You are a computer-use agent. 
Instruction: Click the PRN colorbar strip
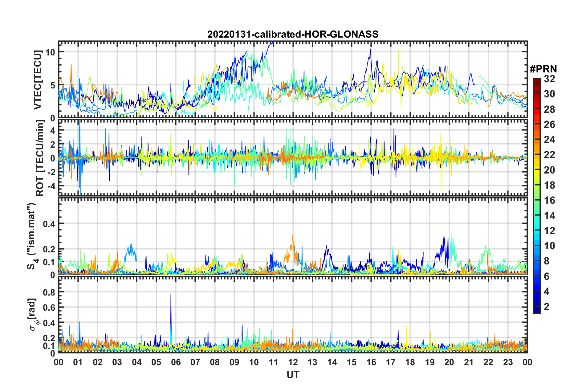536,196
